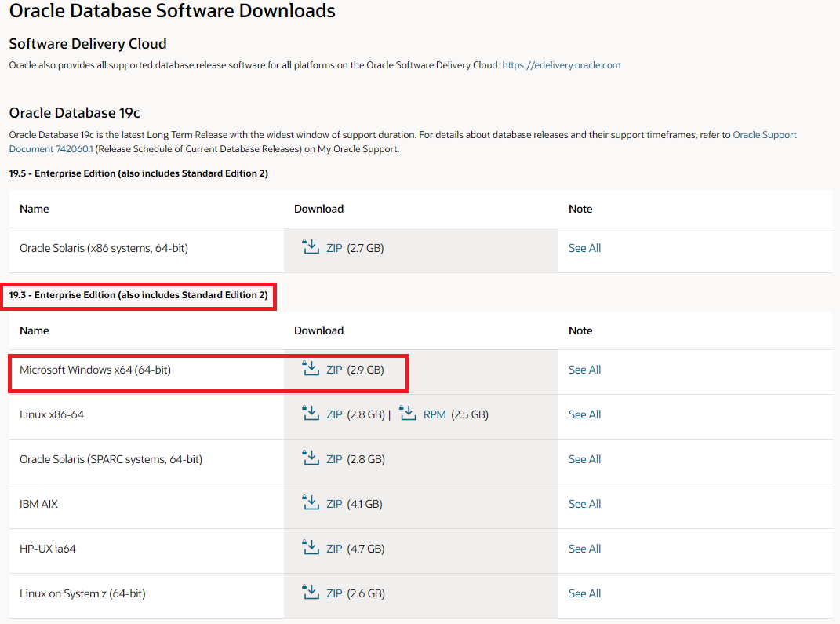Click download icon beside Linux x86-64 RPM
Image resolution: width=840 pixels, height=624 pixels.
pos(408,414)
